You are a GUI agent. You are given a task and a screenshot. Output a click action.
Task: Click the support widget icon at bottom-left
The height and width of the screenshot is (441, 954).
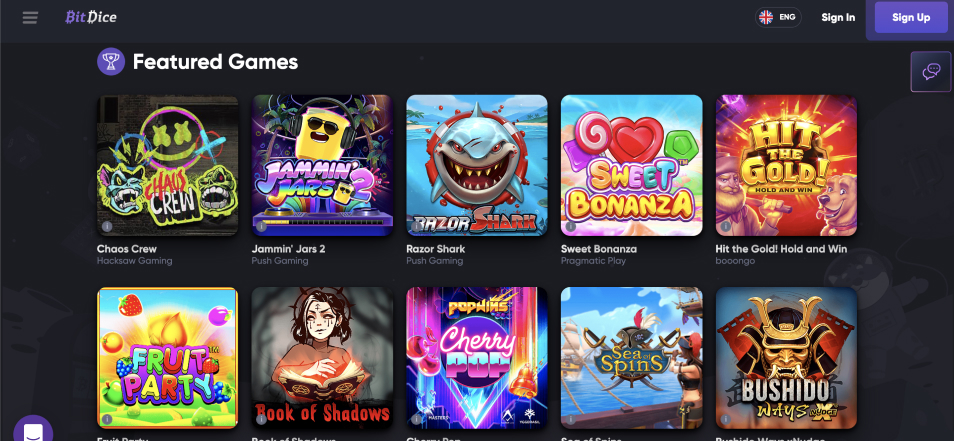(x=33, y=429)
